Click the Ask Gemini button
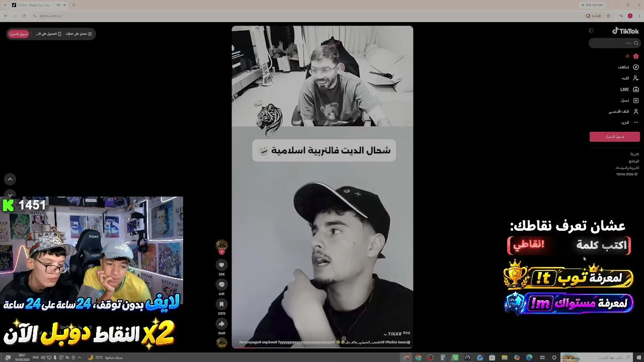 tap(592, 5)
